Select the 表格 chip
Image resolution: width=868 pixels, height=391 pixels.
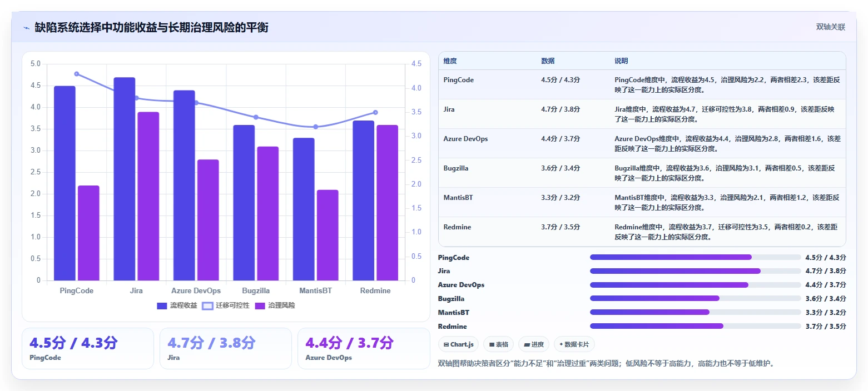(x=499, y=344)
